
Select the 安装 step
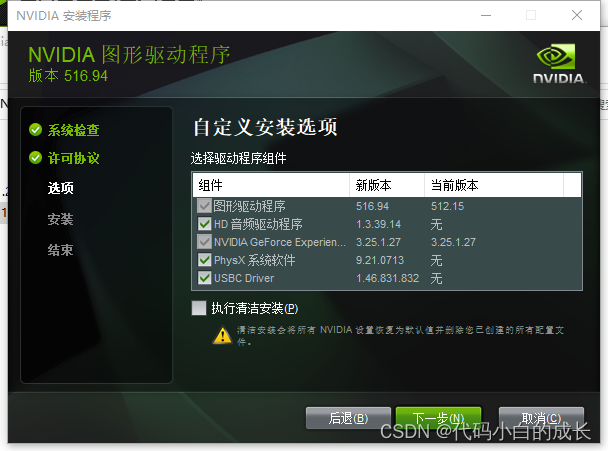coord(60,219)
